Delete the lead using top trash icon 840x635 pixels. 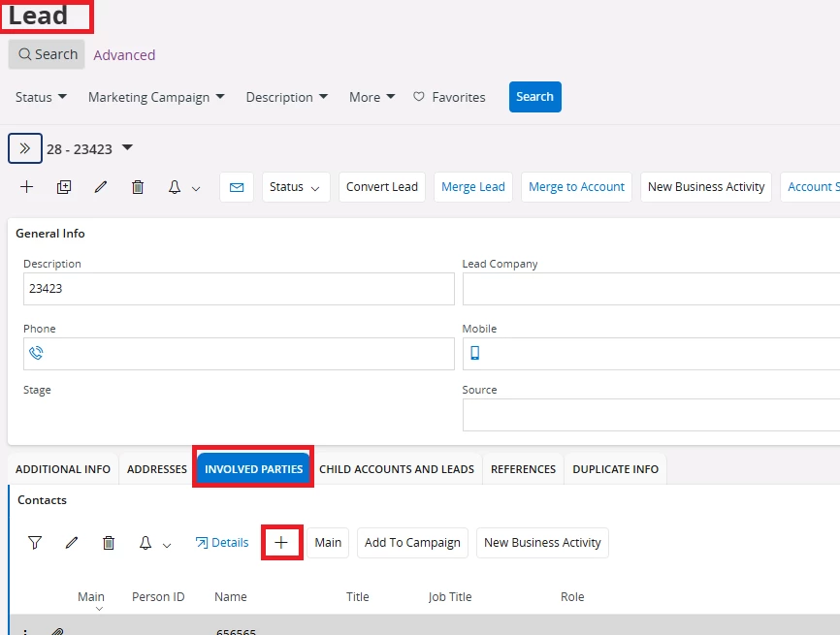(x=138, y=187)
